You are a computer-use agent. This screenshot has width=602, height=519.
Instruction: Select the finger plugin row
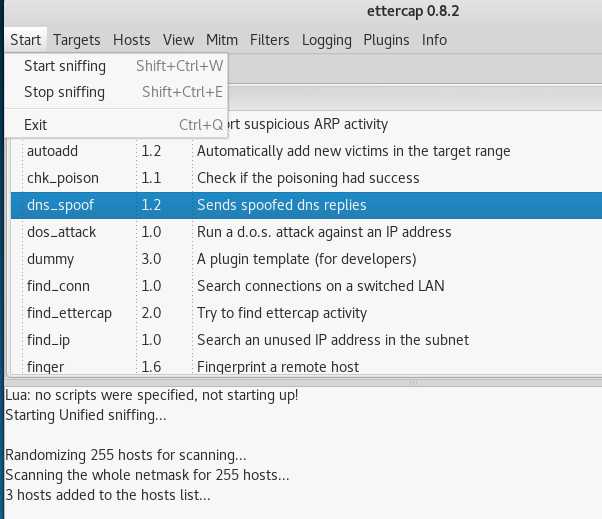click(x=306, y=366)
